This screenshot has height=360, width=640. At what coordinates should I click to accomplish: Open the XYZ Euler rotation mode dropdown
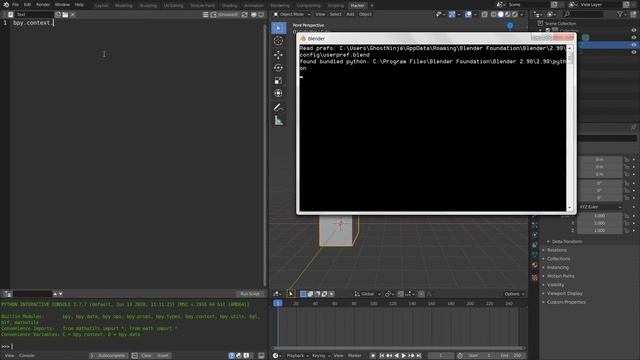[600, 207]
